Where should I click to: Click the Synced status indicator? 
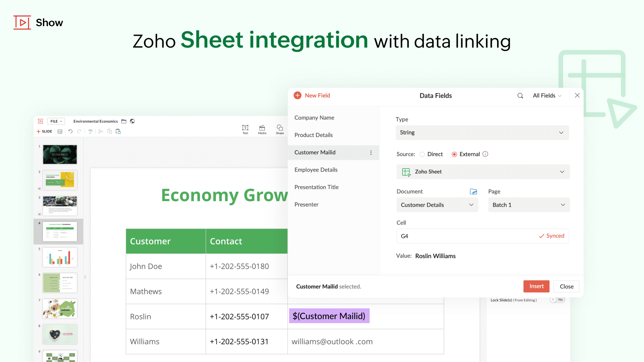[x=552, y=236]
